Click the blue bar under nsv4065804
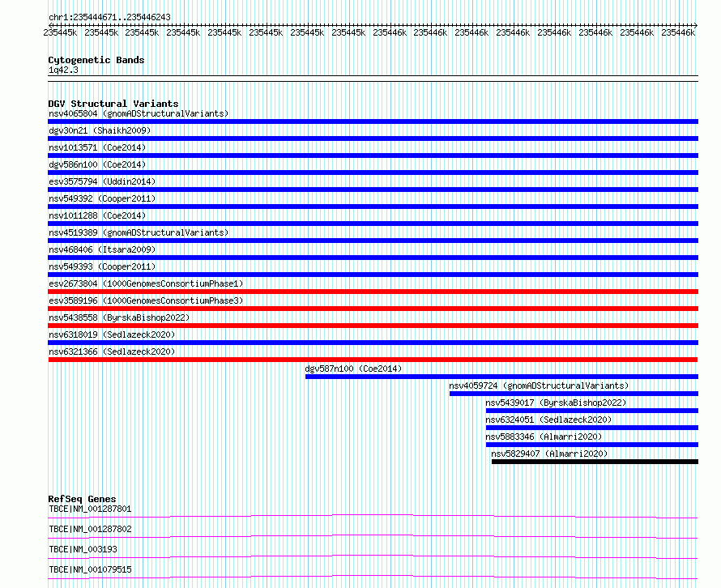 click(x=373, y=121)
